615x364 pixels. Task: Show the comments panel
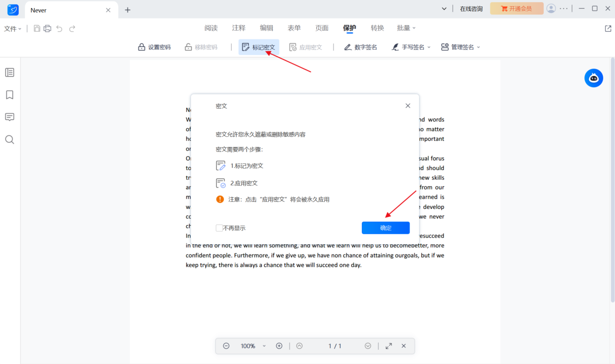(9, 117)
